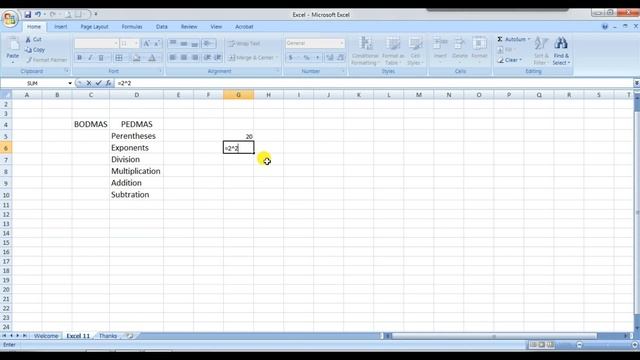Apply fill color from the paint bucket
Image resolution: width=640 pixels, height=360 pixels.
136,58
